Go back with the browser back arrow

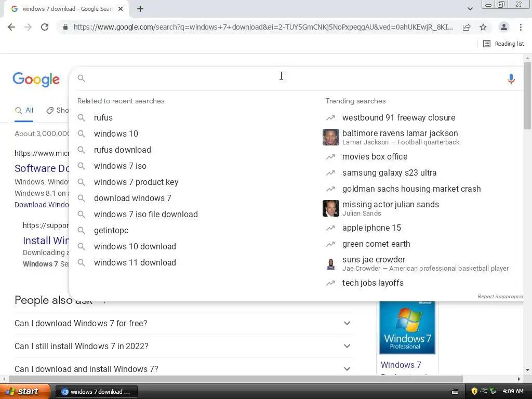pos(11,27)
